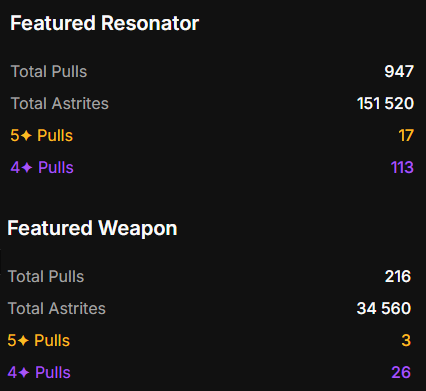Screen dimensions: 426x391
Task: Select the gold star icon under Featured Resonator
Action: [x=26, y=136]
